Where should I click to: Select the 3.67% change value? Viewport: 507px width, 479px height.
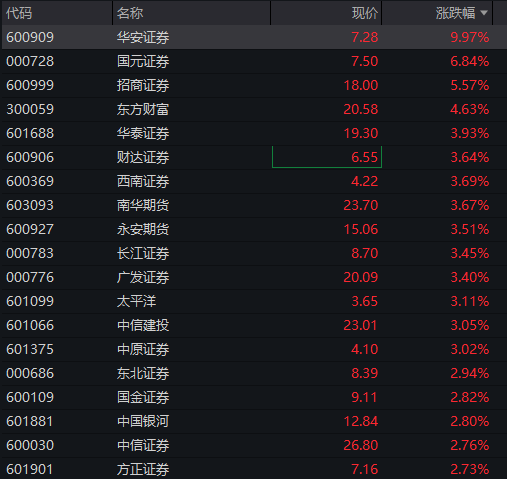[470, 205]
